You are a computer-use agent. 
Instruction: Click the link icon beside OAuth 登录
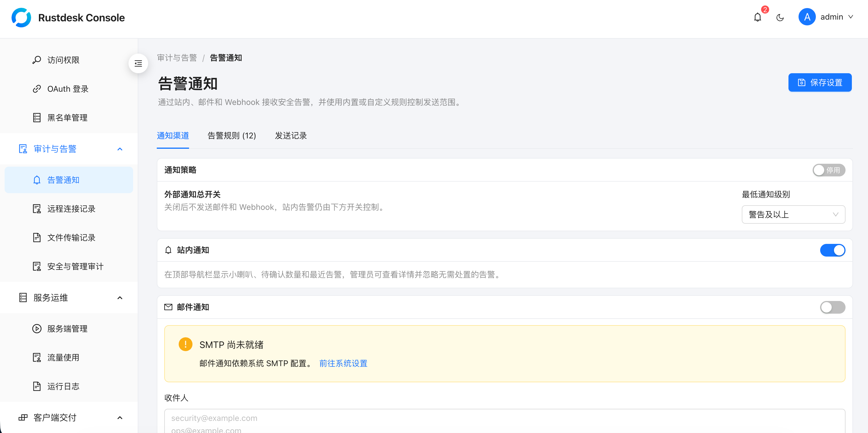tap(37, 89)
